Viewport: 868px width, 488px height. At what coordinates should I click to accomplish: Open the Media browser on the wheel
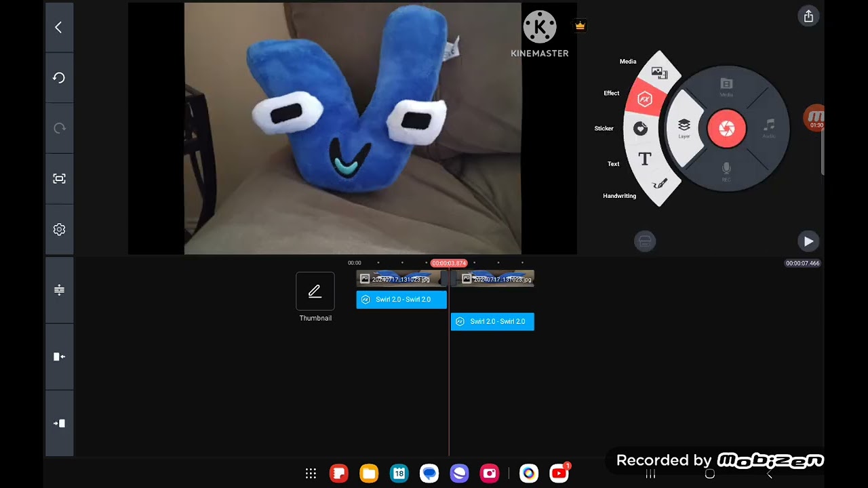726,87
